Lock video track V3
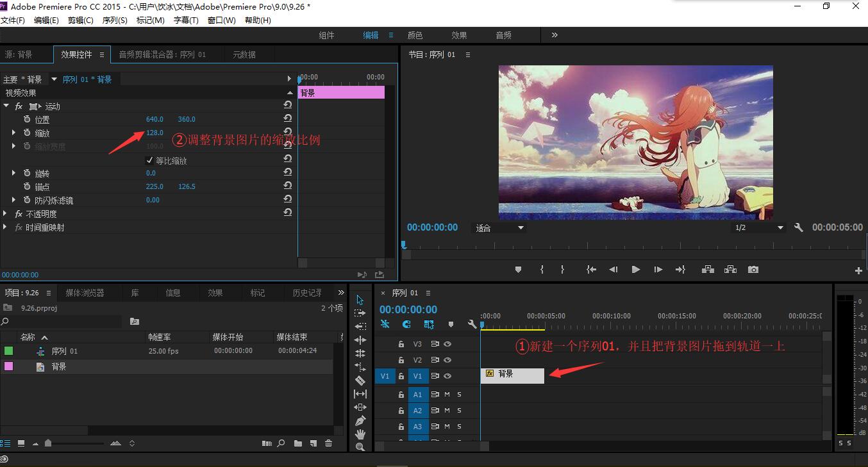 (401, 344)
